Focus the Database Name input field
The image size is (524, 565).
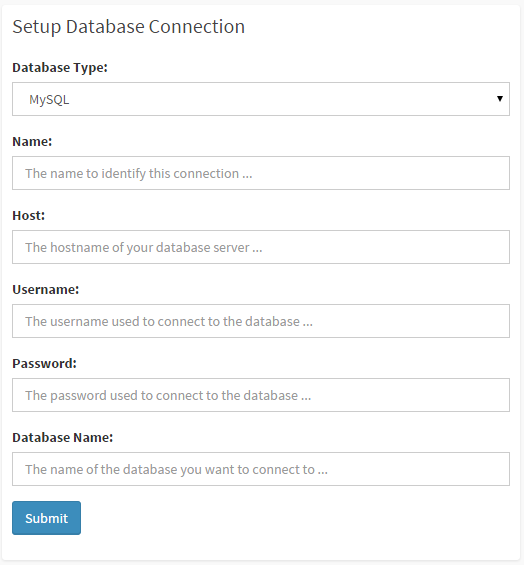(x=261, y=469)
